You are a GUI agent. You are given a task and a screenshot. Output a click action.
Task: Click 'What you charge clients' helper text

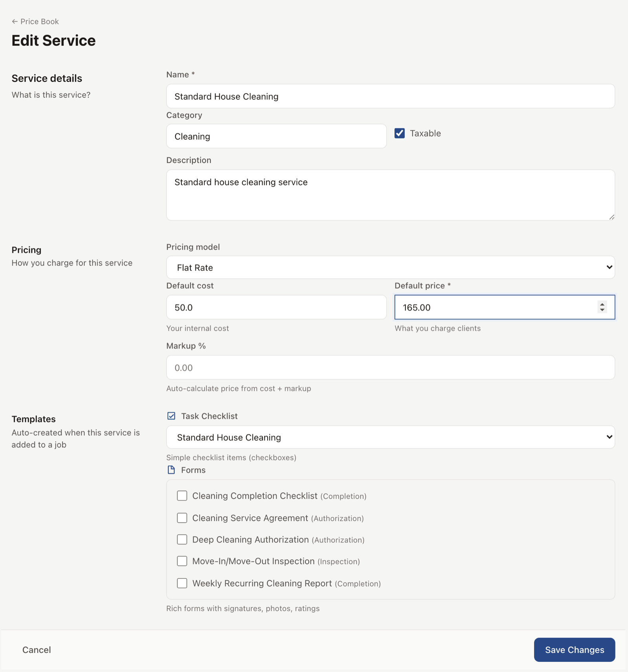(438, 328)
